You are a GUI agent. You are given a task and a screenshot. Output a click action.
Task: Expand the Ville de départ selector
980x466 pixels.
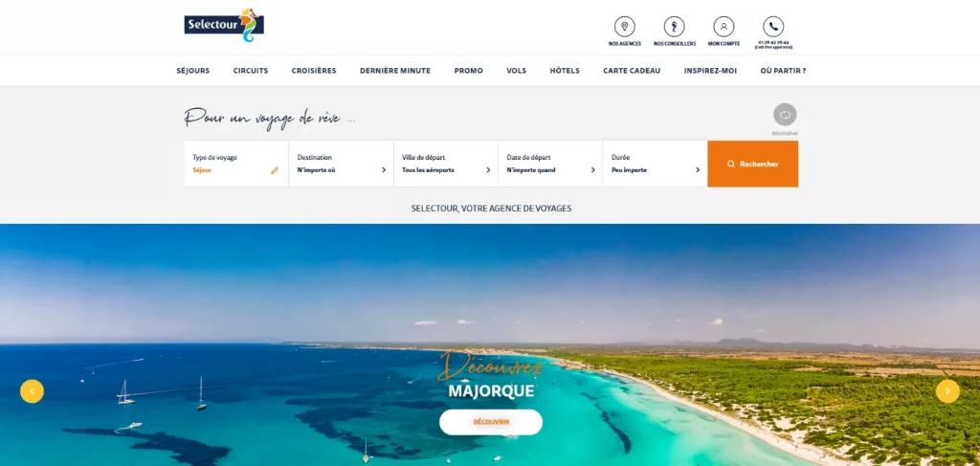point(446,164)
